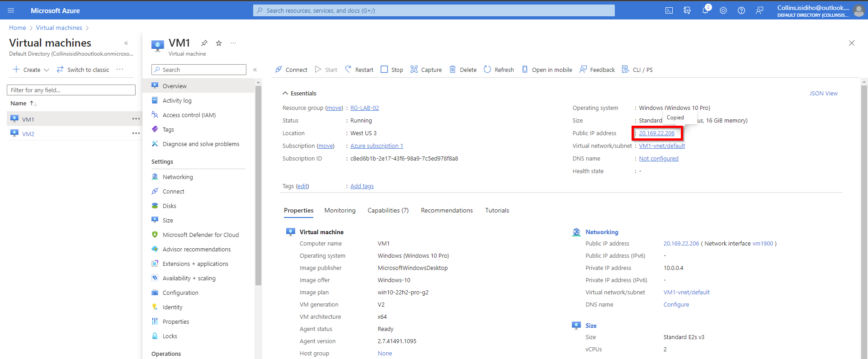Click the resource menu Search box
Screen dimensions: 868x359
tap(199, 70)
